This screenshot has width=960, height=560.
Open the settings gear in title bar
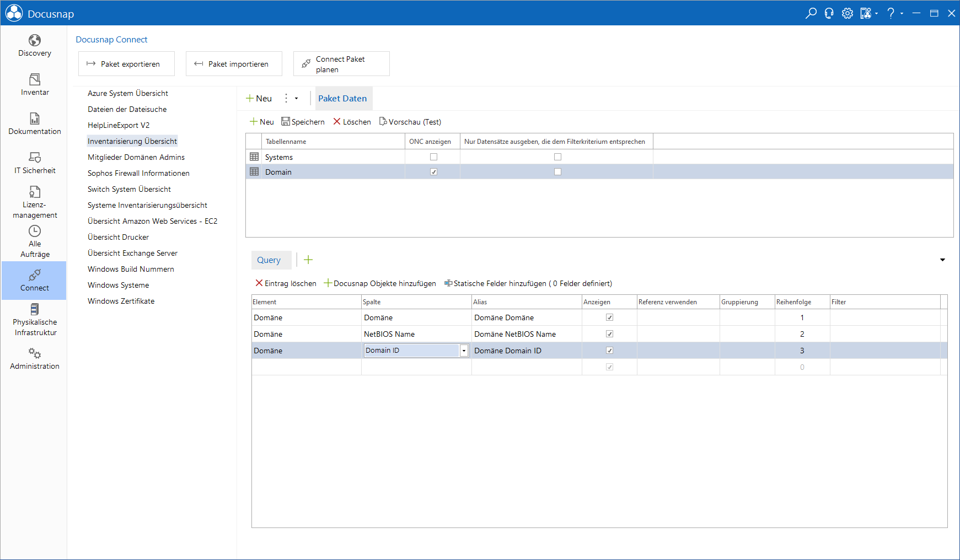point(847,13)
